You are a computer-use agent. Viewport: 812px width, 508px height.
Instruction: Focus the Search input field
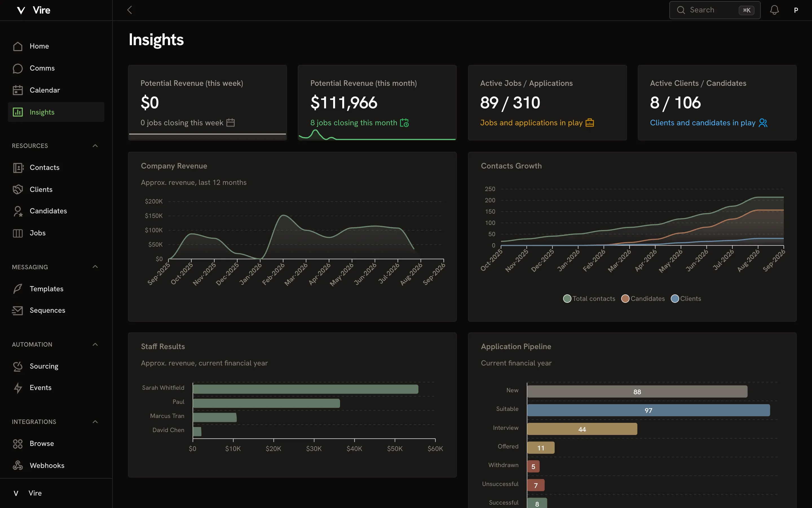click(x=715, y=10)
